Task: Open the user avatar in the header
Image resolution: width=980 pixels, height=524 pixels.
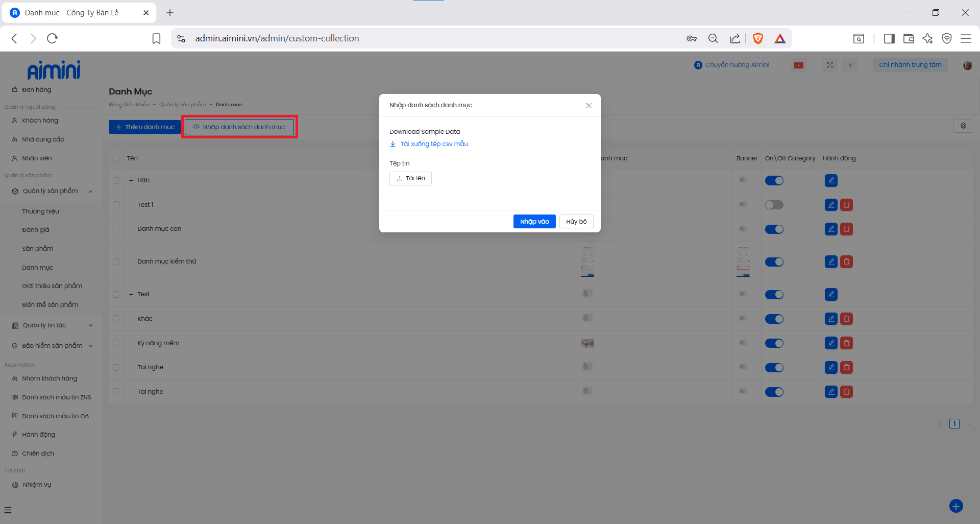Action: pyautogui.click(x=967, y=65)
